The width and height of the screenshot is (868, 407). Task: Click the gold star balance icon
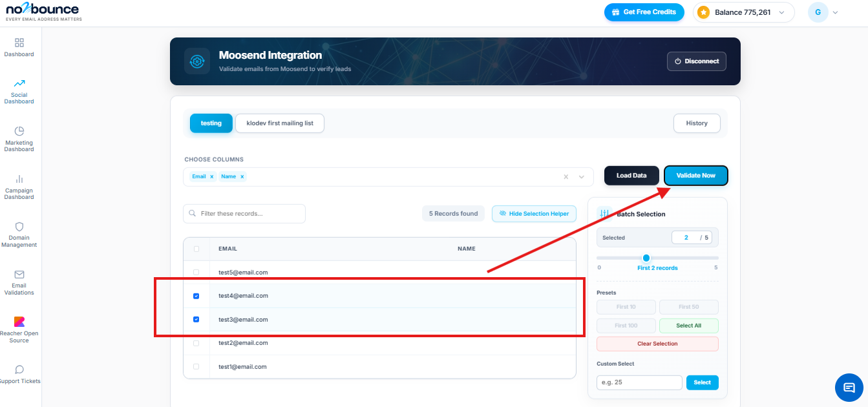[704, 12]
